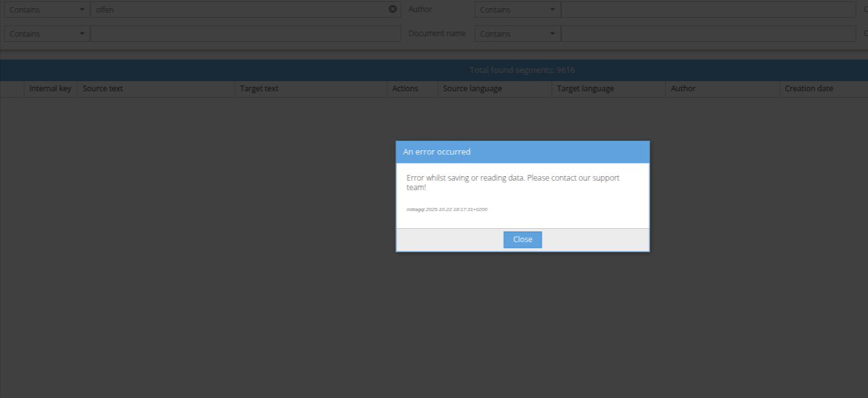The image size is (868, 398).
Task: Click the Actions column header
Action: [x=412, y=89]
